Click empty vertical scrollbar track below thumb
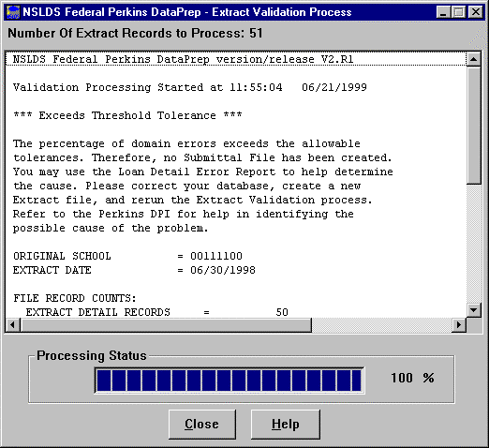 click(474, 244)
